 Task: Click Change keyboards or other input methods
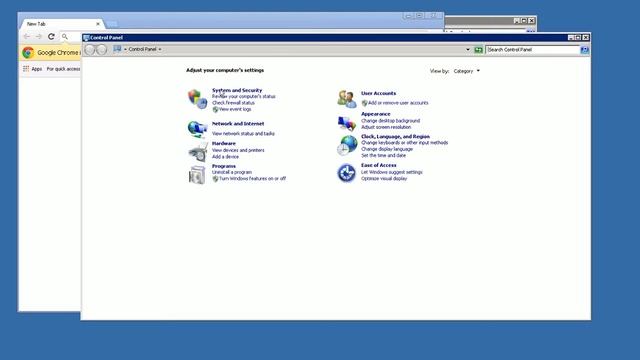click(x=404, y=143)
